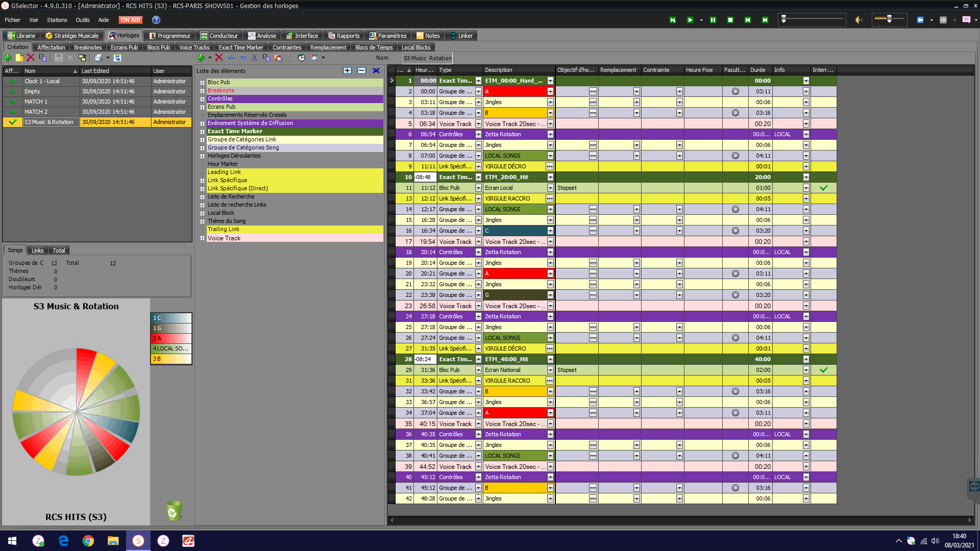Open the Programmeur tab

(170, 36)
